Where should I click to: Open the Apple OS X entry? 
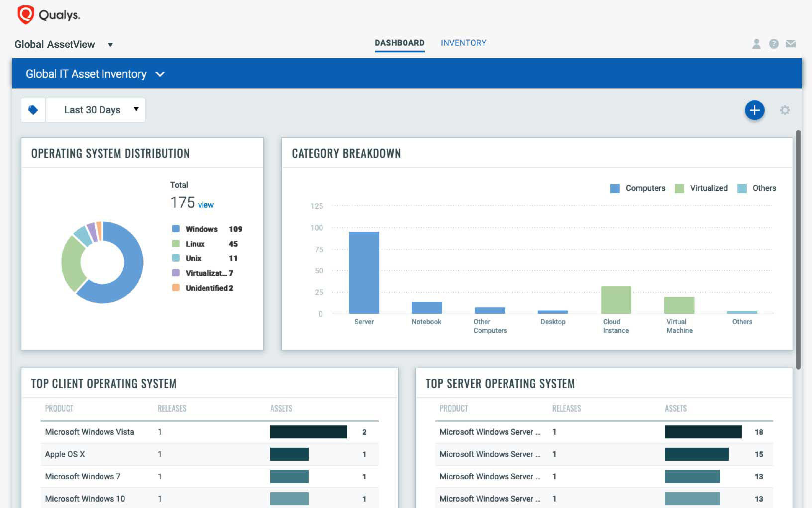[64, 454]
